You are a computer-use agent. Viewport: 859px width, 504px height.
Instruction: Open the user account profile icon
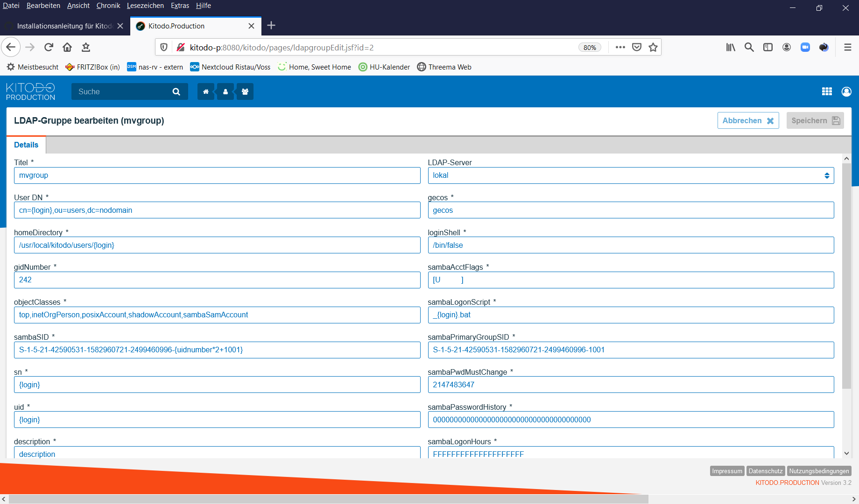(846, 91)
